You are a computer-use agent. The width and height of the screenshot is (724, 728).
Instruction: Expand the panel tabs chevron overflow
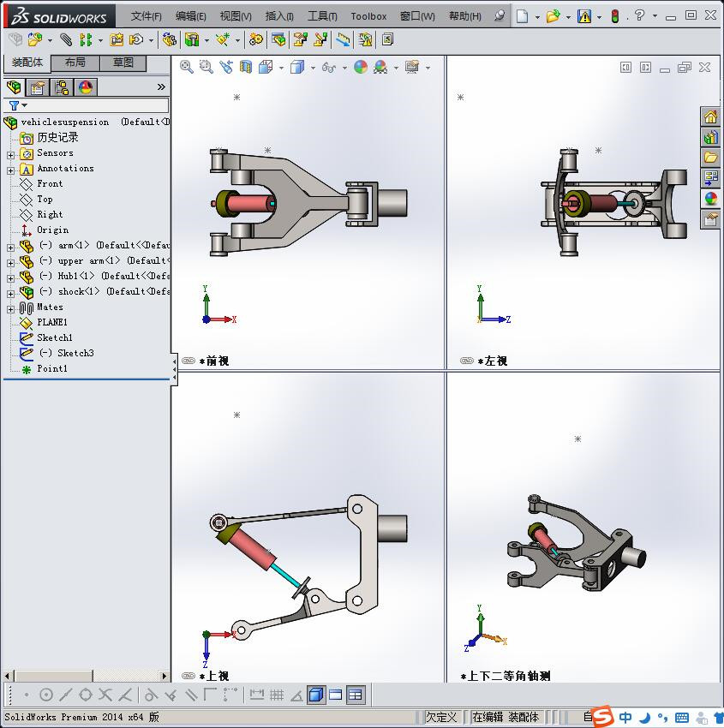(x=161, y=87)
